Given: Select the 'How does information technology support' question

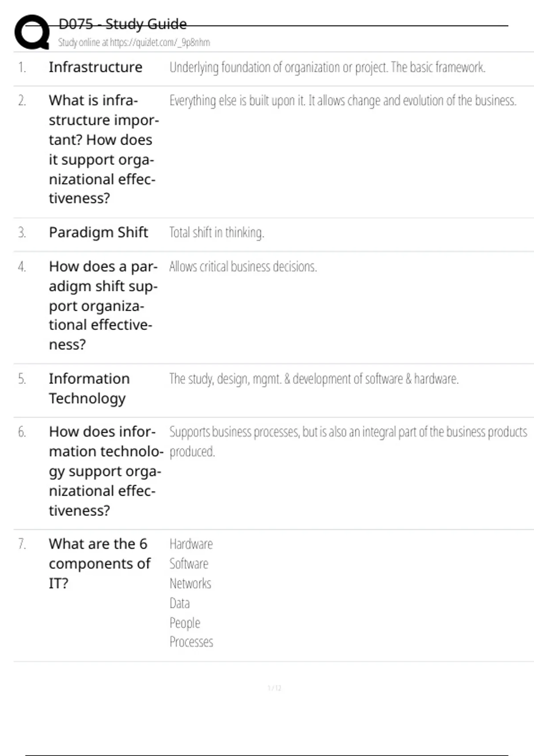Looking at the screenshot, I should click(x=105, y=471).
